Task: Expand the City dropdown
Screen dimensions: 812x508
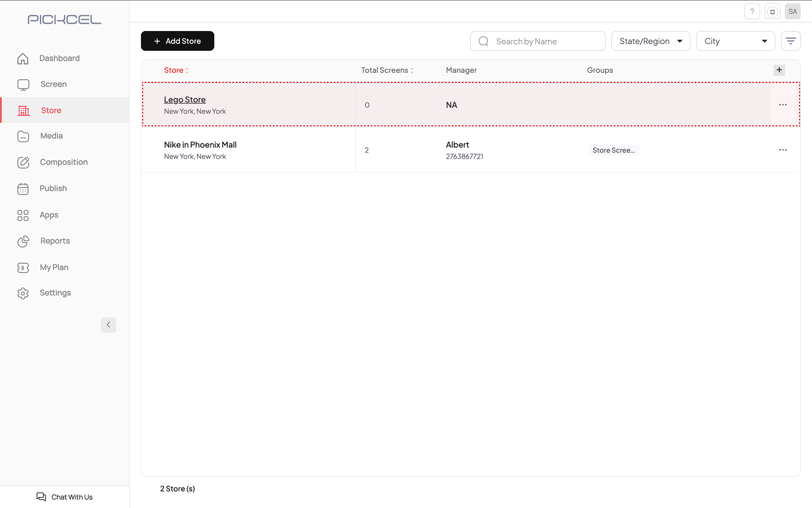Action: pyautogui.click(x=735, y=41)
